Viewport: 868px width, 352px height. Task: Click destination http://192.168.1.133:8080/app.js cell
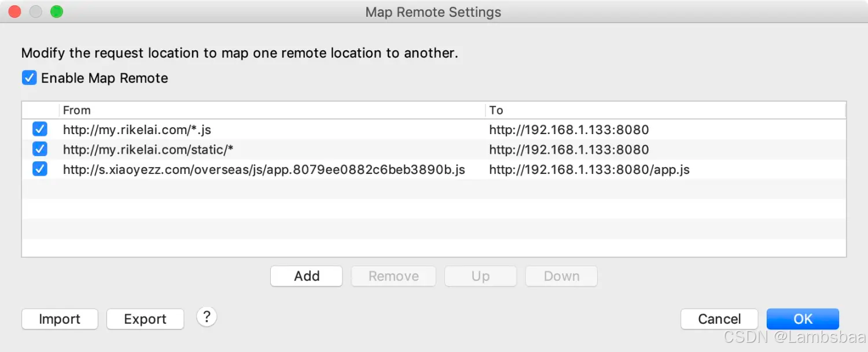pyautogui.click(x=589, y=170)
